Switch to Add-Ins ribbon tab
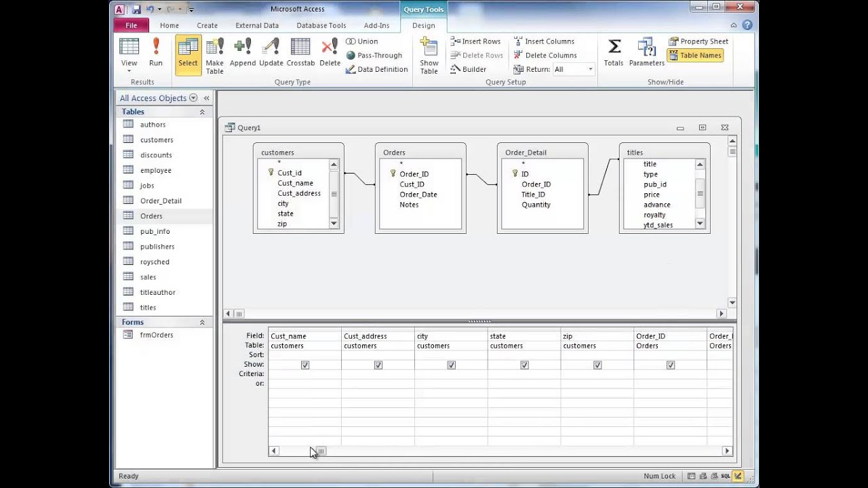This screenshot has width=868, height=488. point(376,25)
